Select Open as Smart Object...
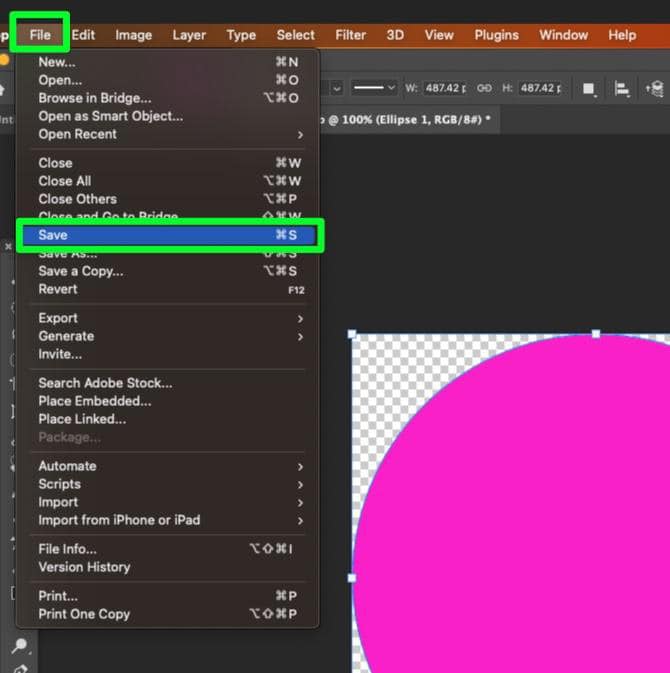 coord(170,116)
